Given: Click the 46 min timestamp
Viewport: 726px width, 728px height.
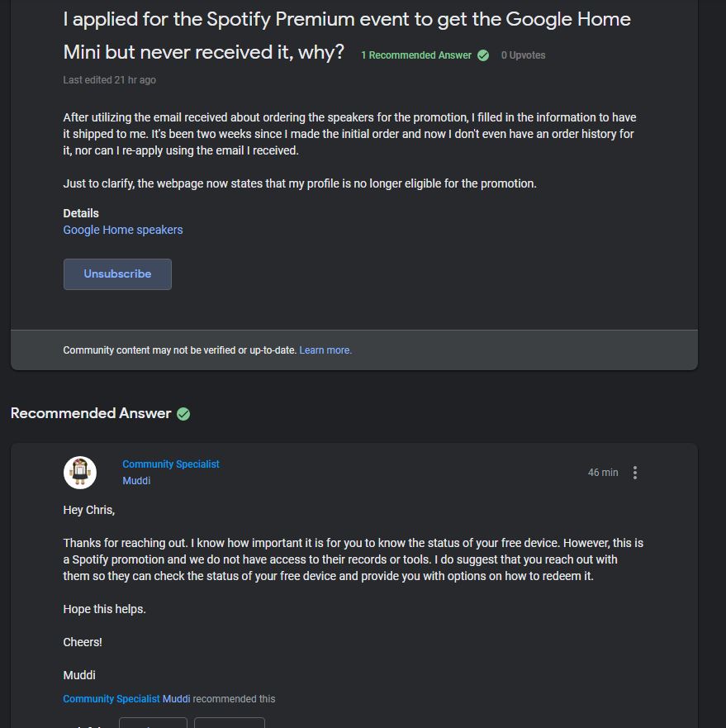Looking at the screenshot, I should [x=603, y=473].
